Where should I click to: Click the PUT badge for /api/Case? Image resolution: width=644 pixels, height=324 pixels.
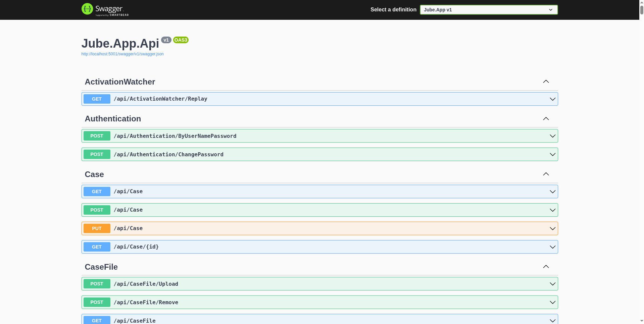coord(97,228)
